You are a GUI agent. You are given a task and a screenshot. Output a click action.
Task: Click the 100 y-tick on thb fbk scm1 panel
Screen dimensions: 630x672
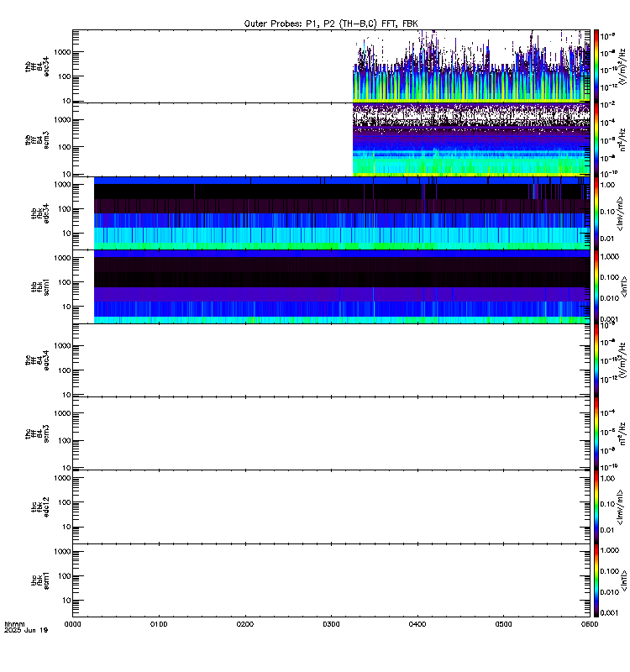[x=65, y=282]
